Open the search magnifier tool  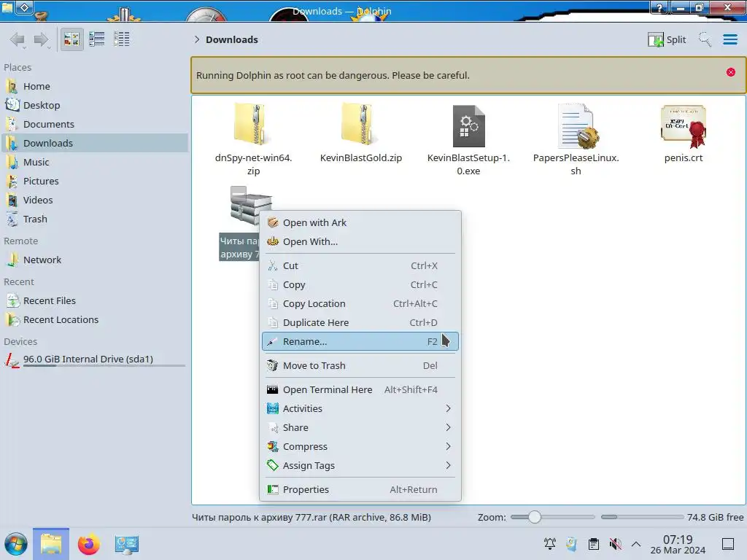point(705,39)
